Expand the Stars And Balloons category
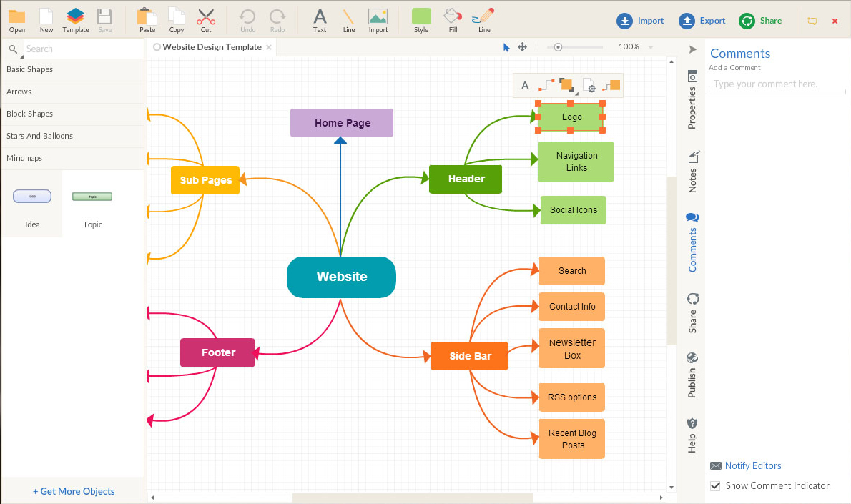The height and width of the screenshot is (504, 851). click(x=72, y=136)
